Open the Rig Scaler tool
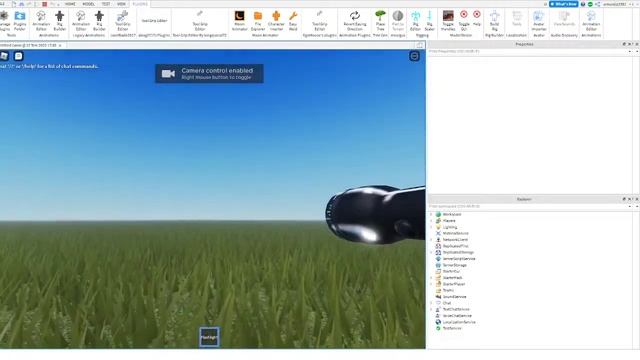The width and height of the screenshot is (640, 360). pyautogui.click(x=430, y=21)
